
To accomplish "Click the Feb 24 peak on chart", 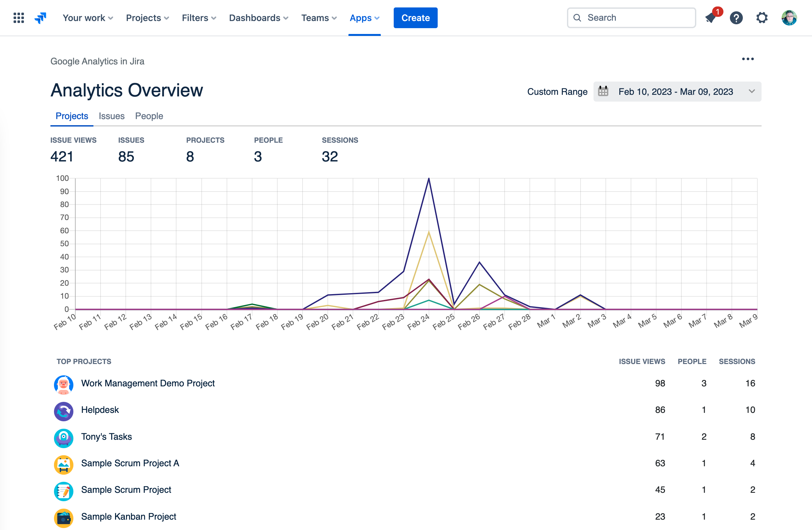I will click(x=429, y=179).
